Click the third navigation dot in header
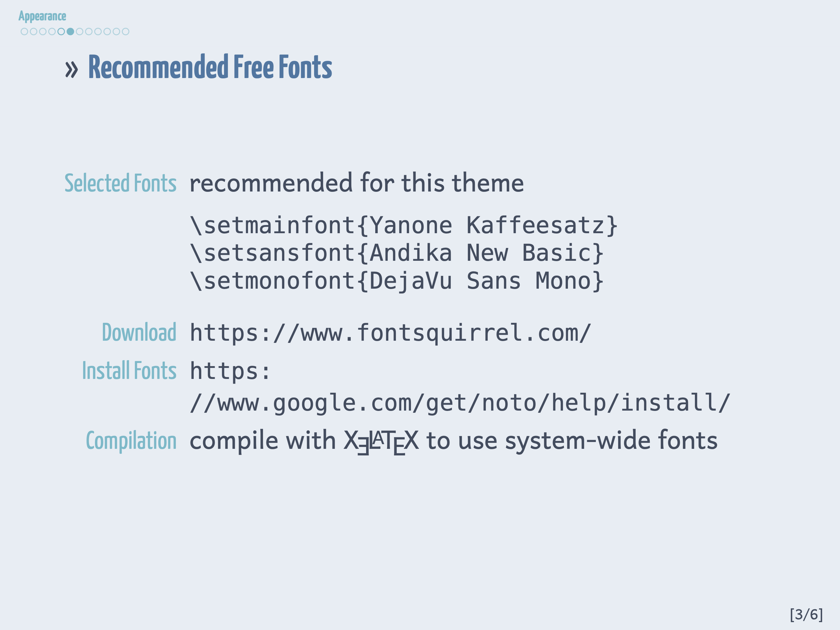This screenshot has width=840, height=630. pos(43,32)
